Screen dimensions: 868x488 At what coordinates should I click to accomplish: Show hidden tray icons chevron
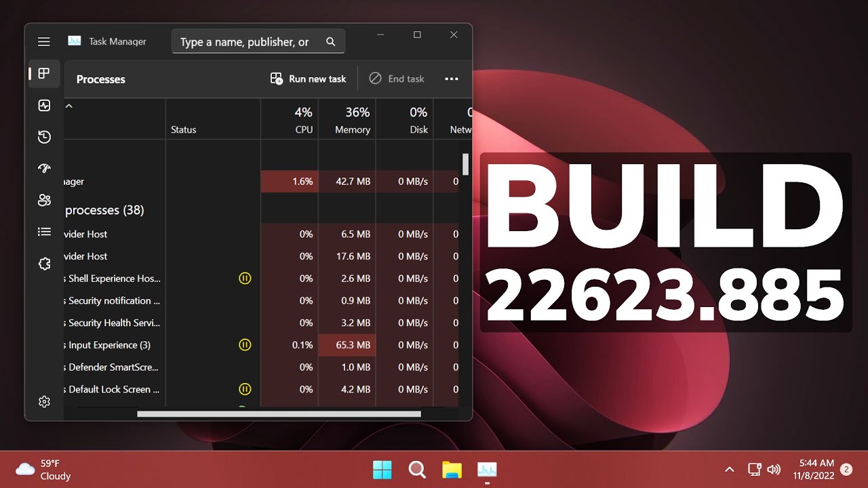[730, 469]
